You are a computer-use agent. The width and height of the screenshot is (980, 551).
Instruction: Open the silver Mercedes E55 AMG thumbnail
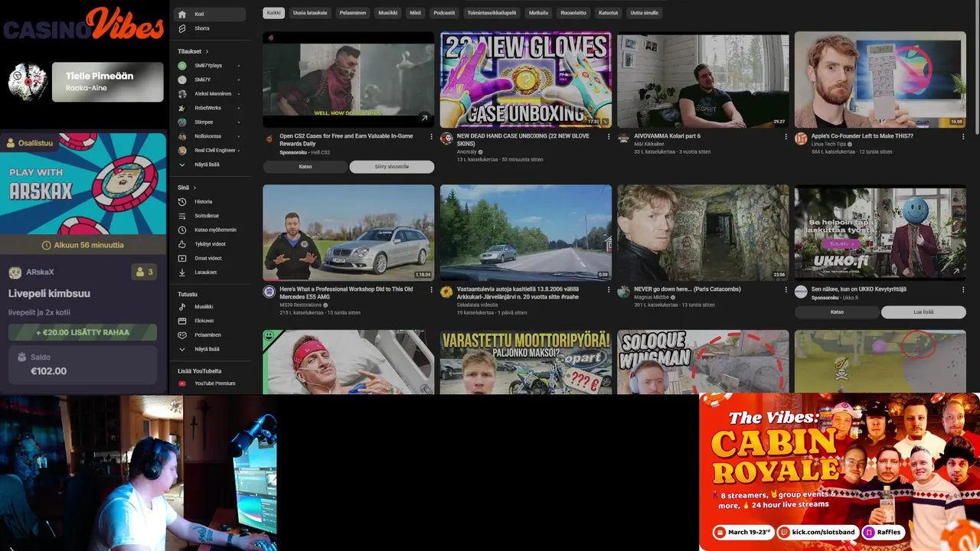coord(348,233)
